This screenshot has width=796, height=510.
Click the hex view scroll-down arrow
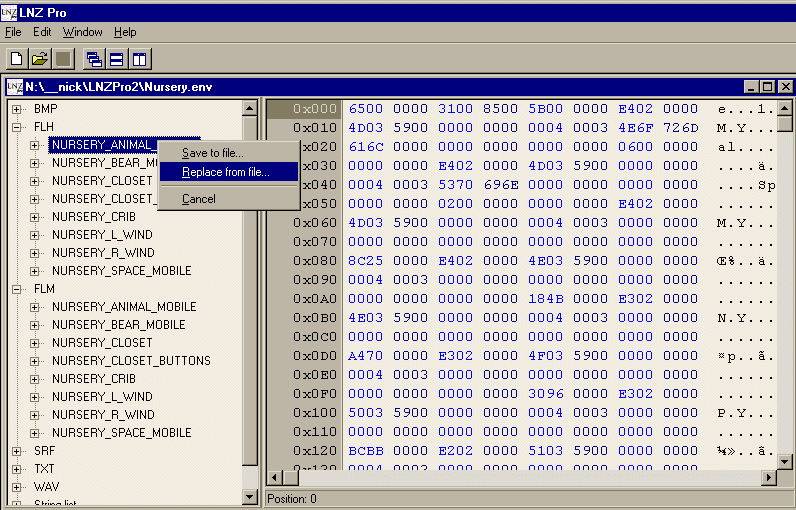pos(770,478)
